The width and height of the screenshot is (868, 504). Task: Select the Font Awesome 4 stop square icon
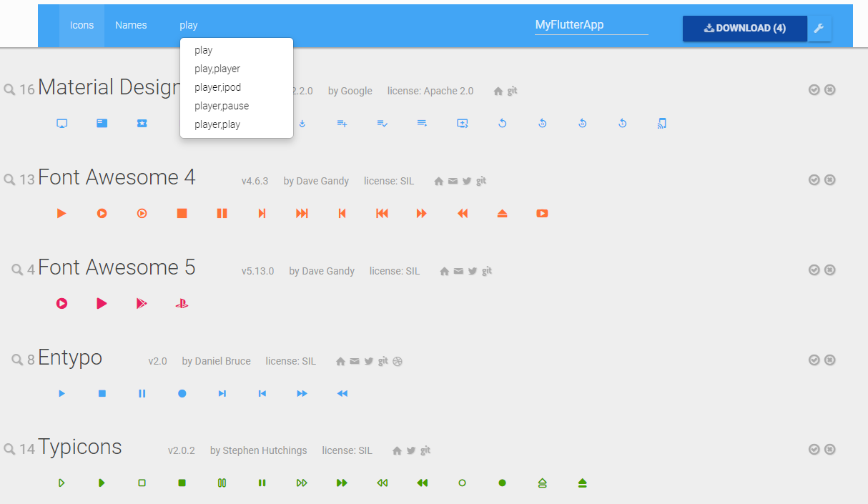(182, 213)
